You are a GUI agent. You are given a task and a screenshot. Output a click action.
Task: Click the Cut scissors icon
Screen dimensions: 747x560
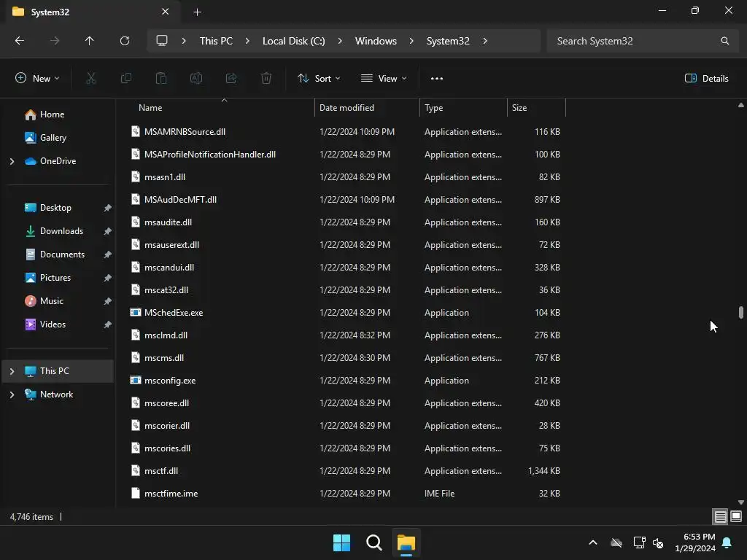click(90, 79)
